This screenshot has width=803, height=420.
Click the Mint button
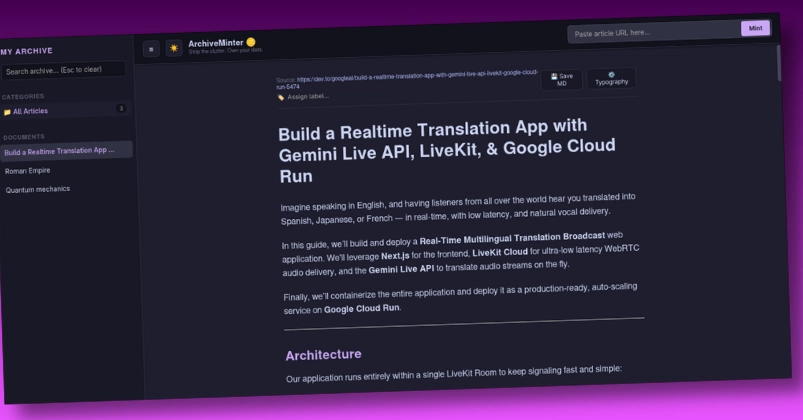pos(755,28)
